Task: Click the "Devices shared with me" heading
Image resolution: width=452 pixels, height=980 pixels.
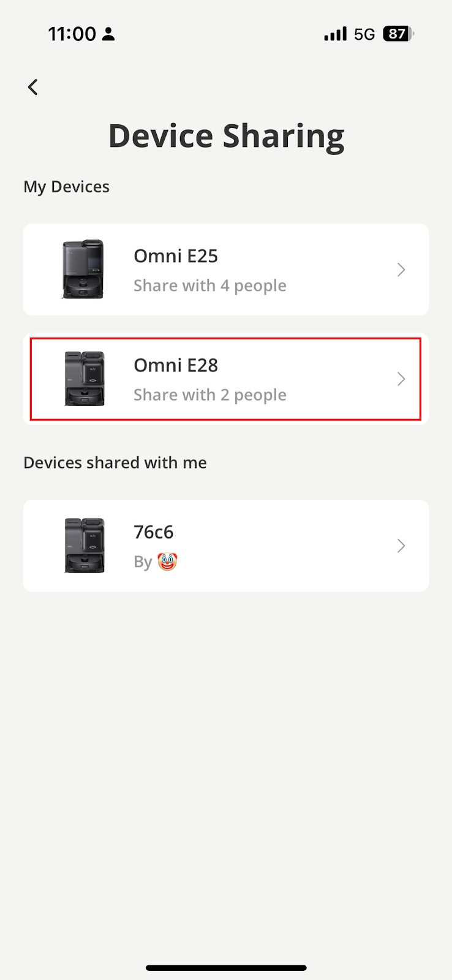Action: click(x=115, y=462)
